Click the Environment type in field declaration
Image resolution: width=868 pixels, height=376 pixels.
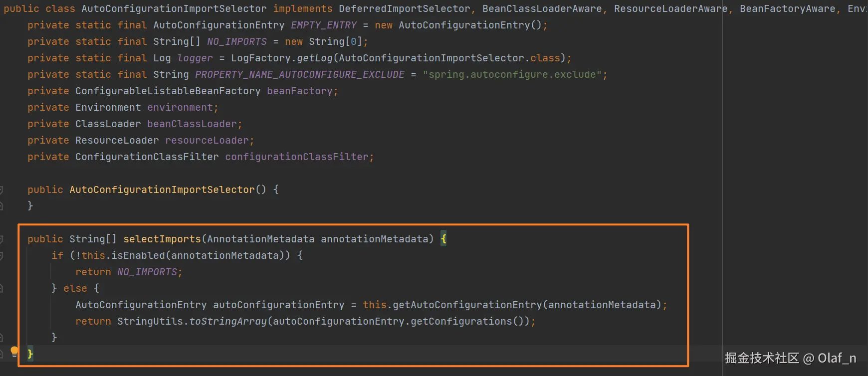[108, 107]
